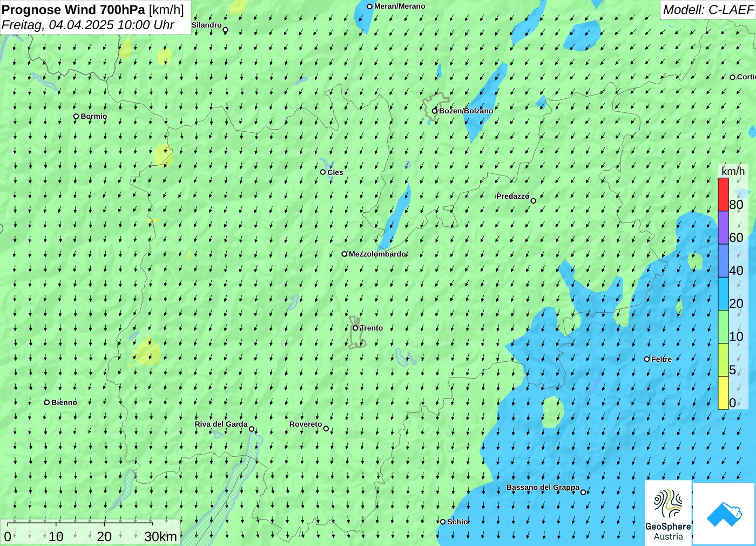Click the Cles location marker

tap(323, 172)
